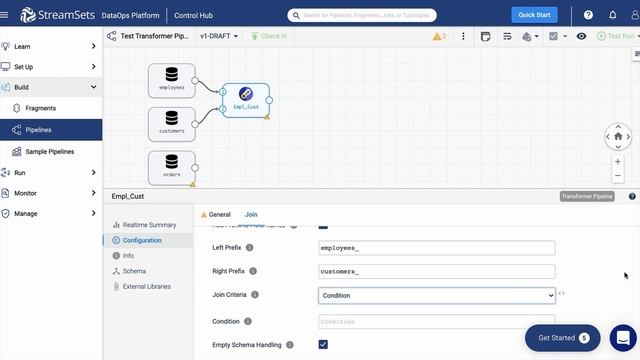Viewport: 640px width, 360px height.
Task: Select the customers origin stage
Action: click(171, 124)
